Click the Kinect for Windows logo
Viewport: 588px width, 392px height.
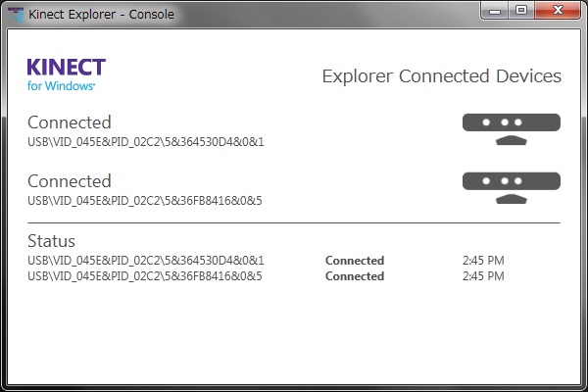tap(67, 74)
